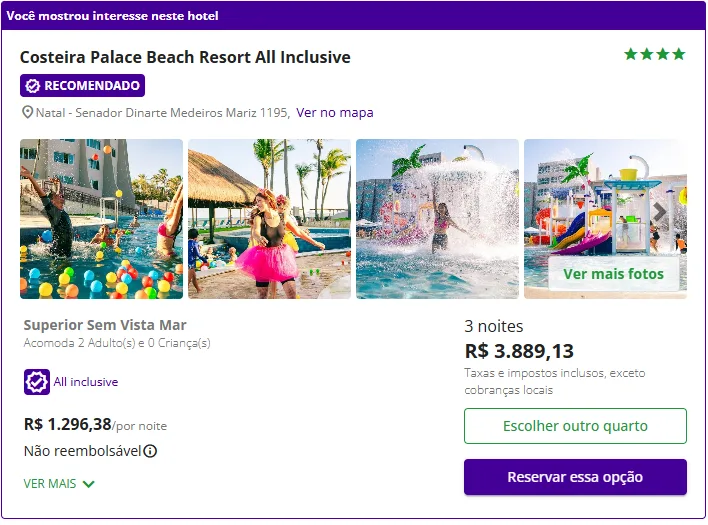This screenshot has height=525, width=708.
Task: Click the Ver mais fotos button
Action: click(x=613, y=274)
